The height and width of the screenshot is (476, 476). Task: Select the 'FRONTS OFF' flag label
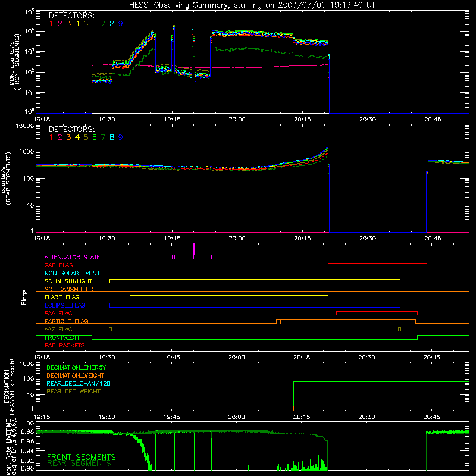click(62, 337)
